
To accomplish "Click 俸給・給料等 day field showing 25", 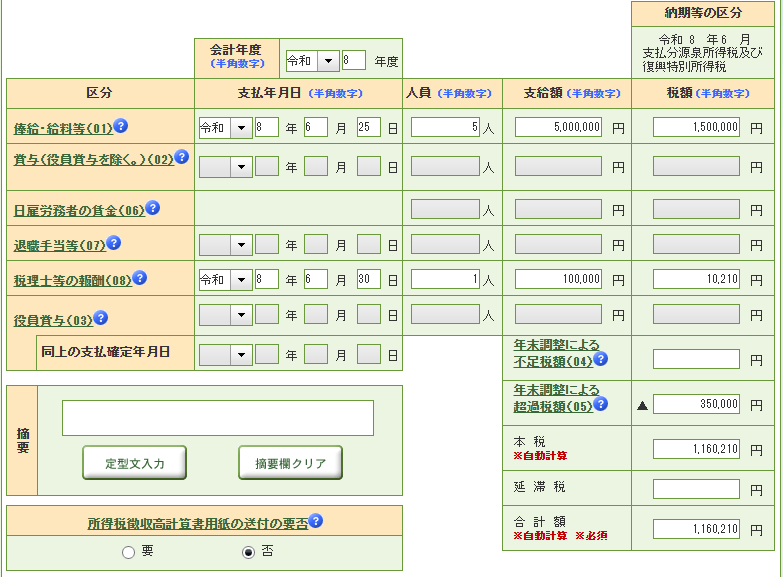I will point(369,127).
